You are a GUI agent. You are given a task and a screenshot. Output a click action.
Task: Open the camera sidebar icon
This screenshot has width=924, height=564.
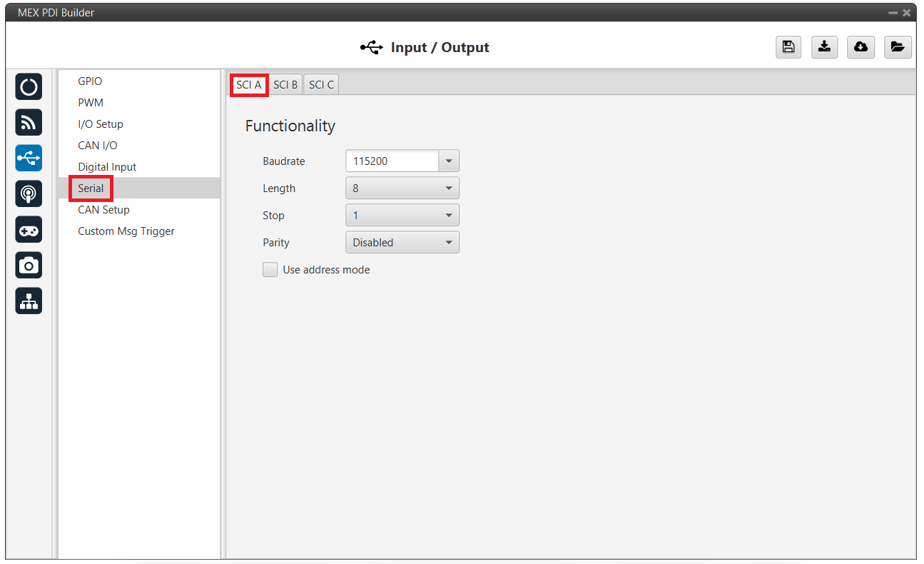click(29, 265)
